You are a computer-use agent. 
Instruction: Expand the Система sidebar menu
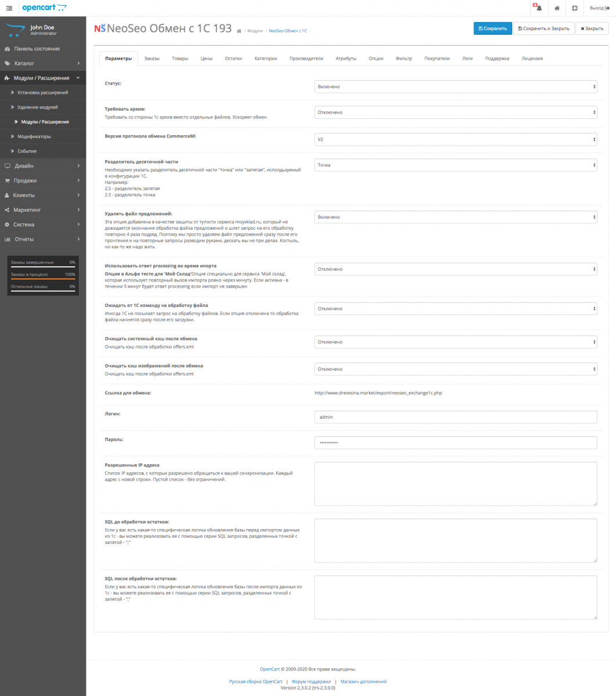pos(43,224)
